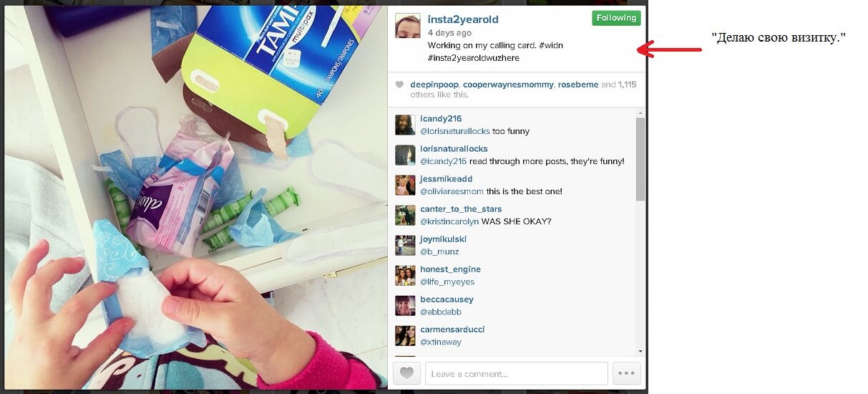The width and height of the screenshot is (868, 394).
Task: Open insta2yearold profile avatar
Action: pos(407,26)
